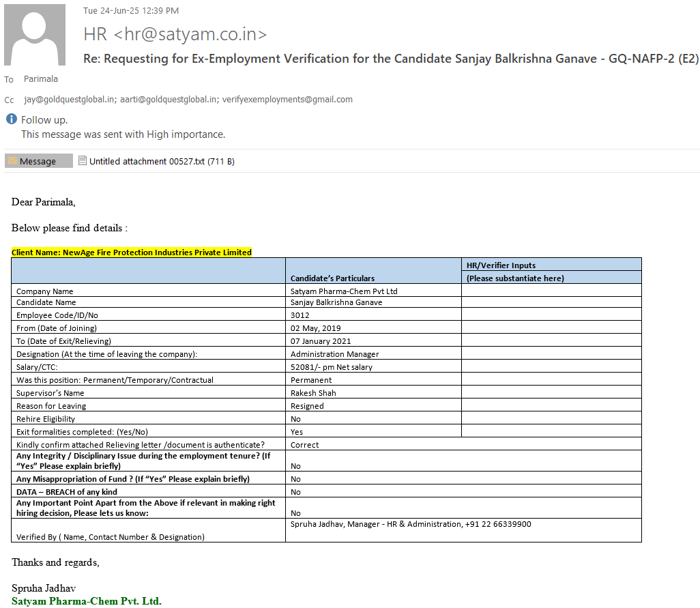Click the Employee Code value 3012
Screen dimensions: 700x608
point(300,315)
